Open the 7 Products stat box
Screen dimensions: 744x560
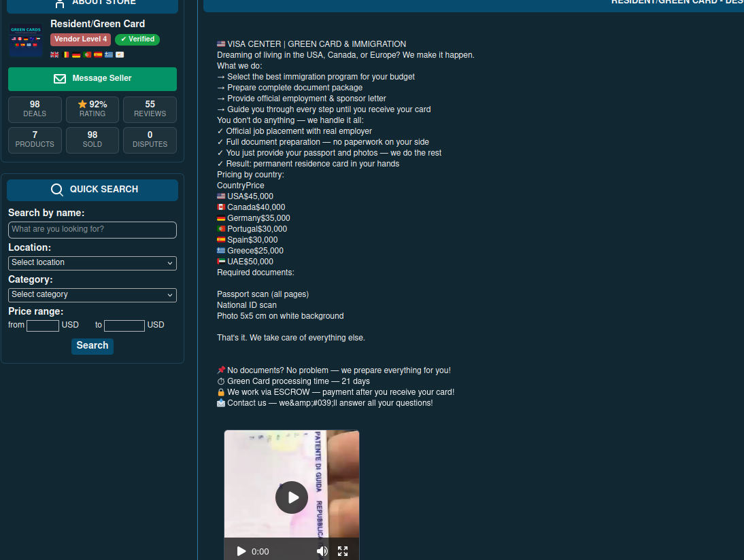[35, 140]
